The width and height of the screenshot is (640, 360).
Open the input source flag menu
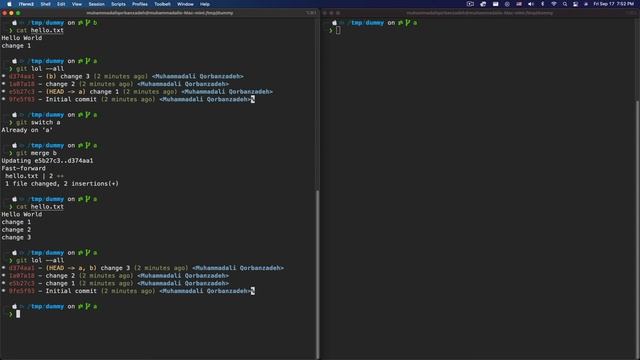[x=519, y=4]
